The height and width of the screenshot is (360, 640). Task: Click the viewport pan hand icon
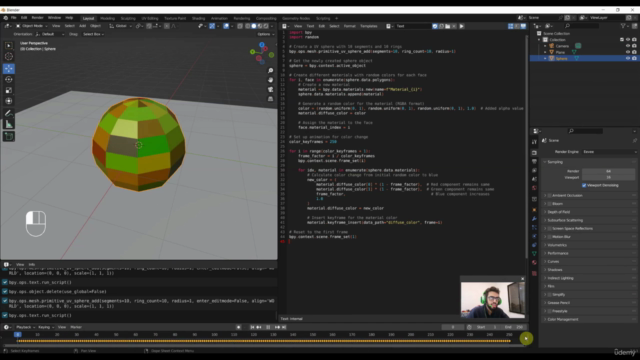click(x=270, y=80)
